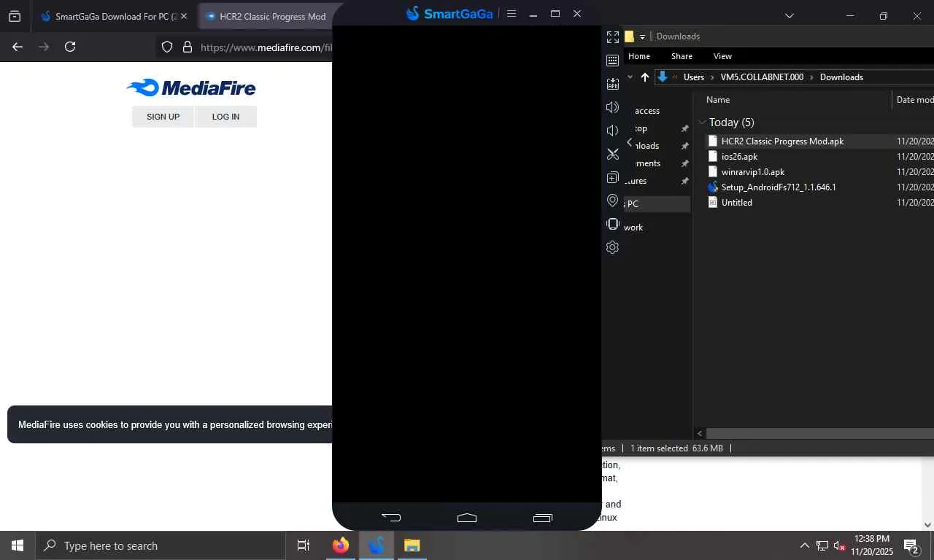
Task: Expand the Firefox tab list dropdown
Action: 789,16
